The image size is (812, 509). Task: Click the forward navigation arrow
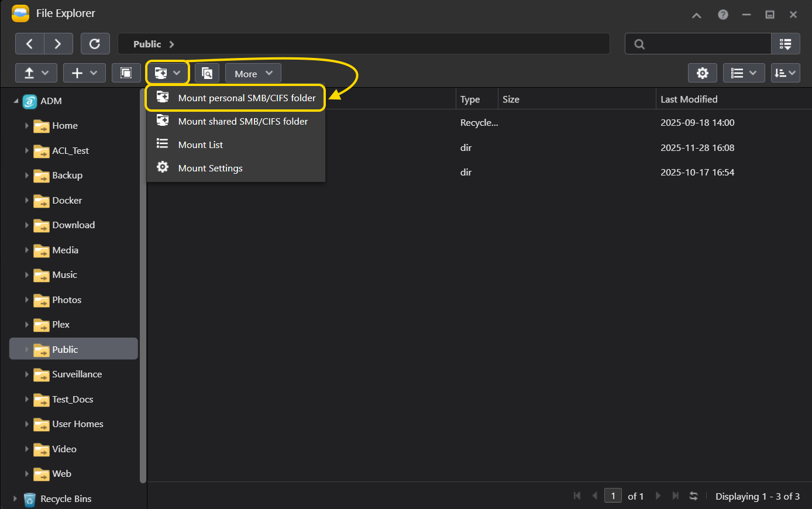pyautogui.click(x=58, y=44)
